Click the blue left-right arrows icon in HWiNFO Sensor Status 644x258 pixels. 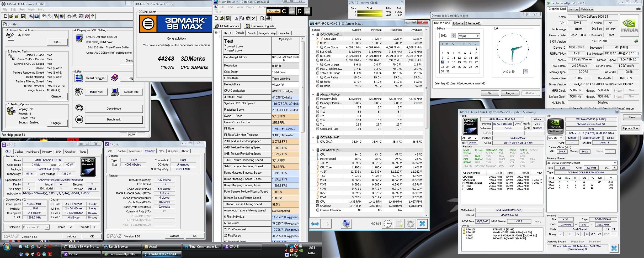[x=315, y=224]
